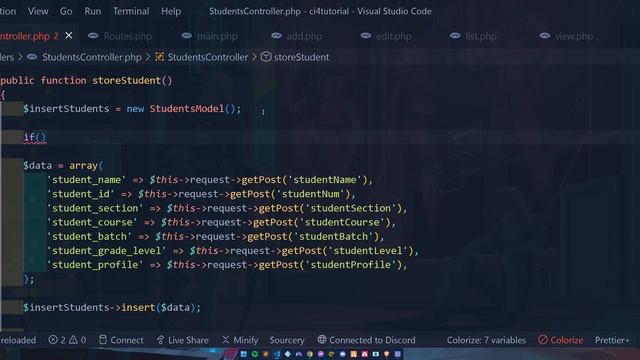
Task: Click the 'studentCourse' post parameter string
Action: tap(342, 222)
